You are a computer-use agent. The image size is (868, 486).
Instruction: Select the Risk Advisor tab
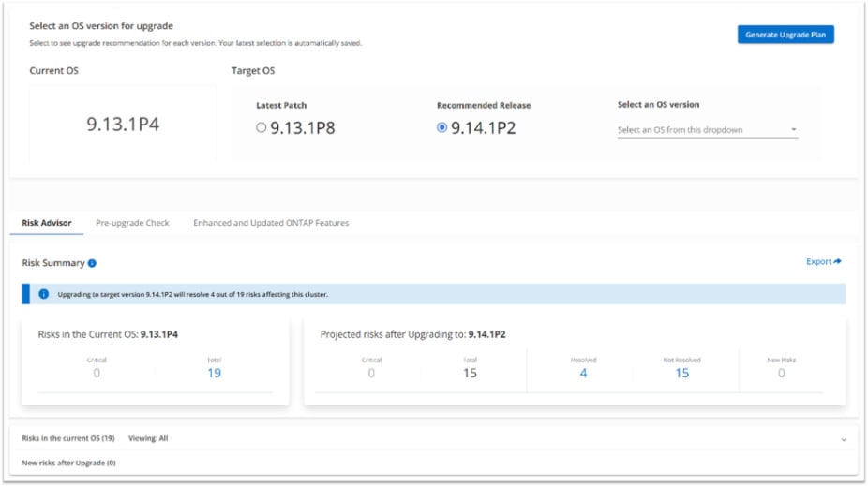pos(47,223)
